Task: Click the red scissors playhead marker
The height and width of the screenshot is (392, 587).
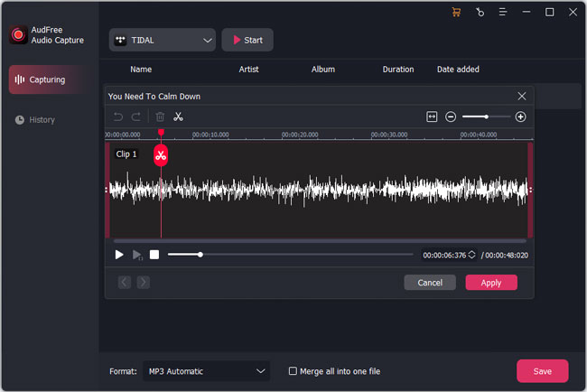Action: [x=161, y=155]
